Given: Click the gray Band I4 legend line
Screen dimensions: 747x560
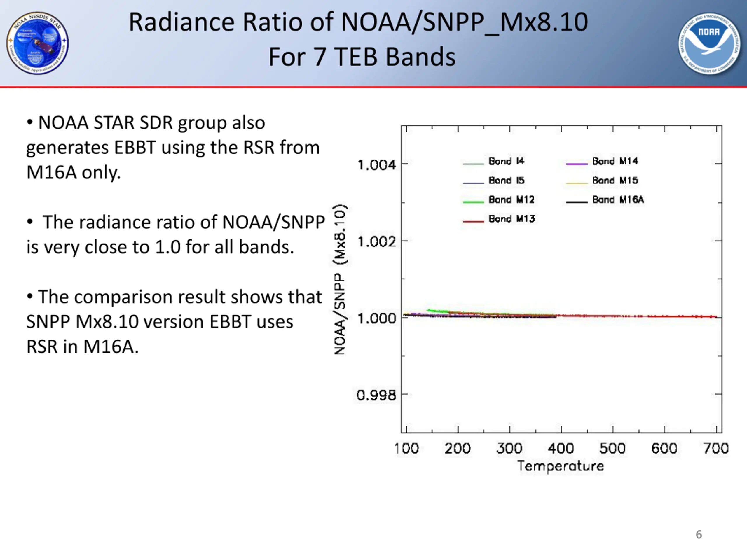Looking at the screenshot, I should (473, 164).
